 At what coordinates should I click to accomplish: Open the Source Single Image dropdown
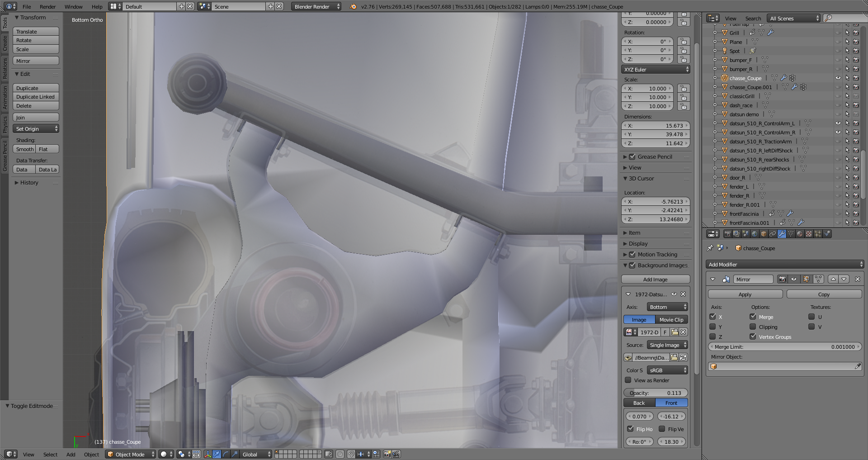point(667,345)
